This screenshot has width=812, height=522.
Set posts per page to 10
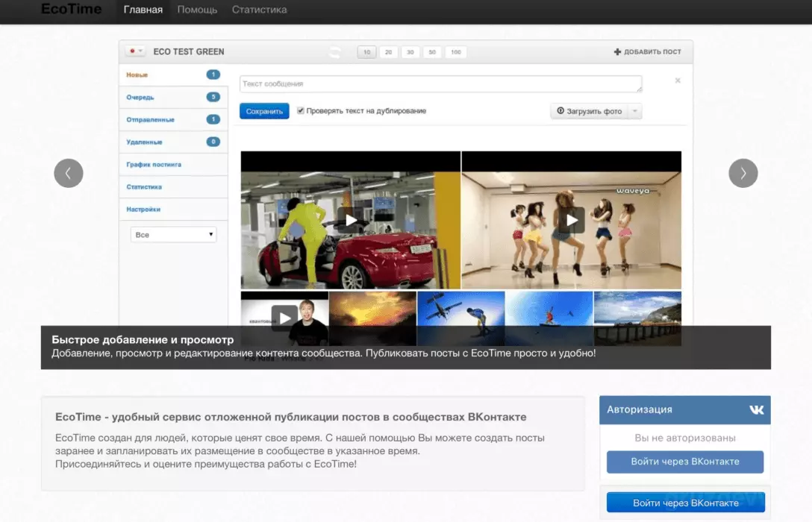coord(366,51)
